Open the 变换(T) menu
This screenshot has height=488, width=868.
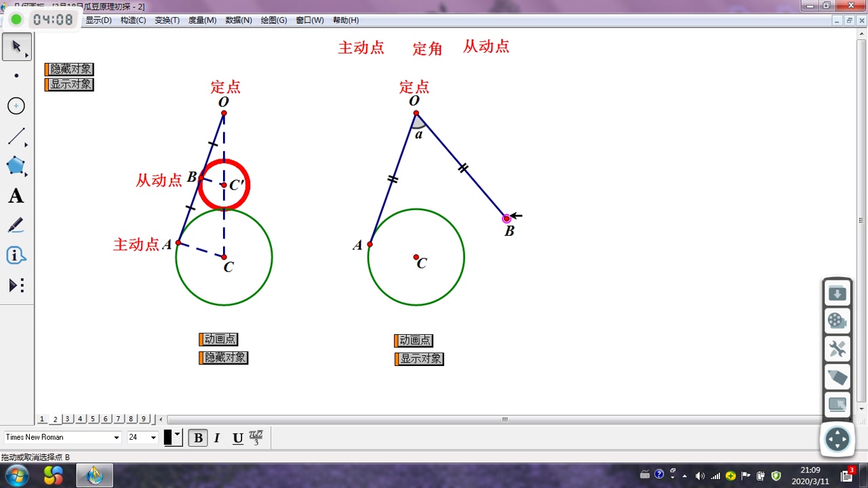click(x=167, y=20)
